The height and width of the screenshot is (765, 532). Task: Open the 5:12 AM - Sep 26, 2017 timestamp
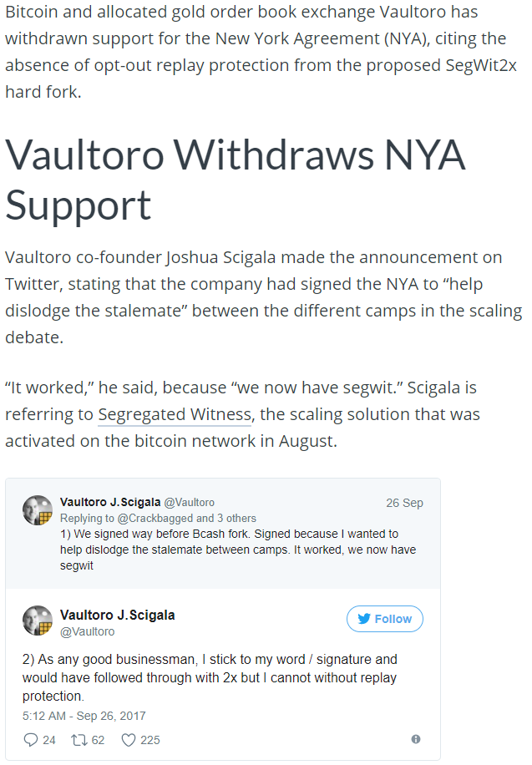pos(84,716)
